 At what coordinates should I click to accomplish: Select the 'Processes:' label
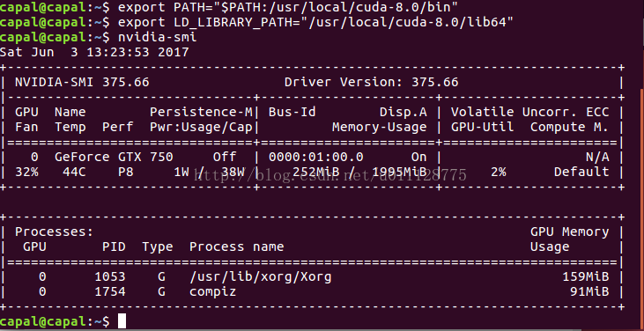tap(55, 232)
